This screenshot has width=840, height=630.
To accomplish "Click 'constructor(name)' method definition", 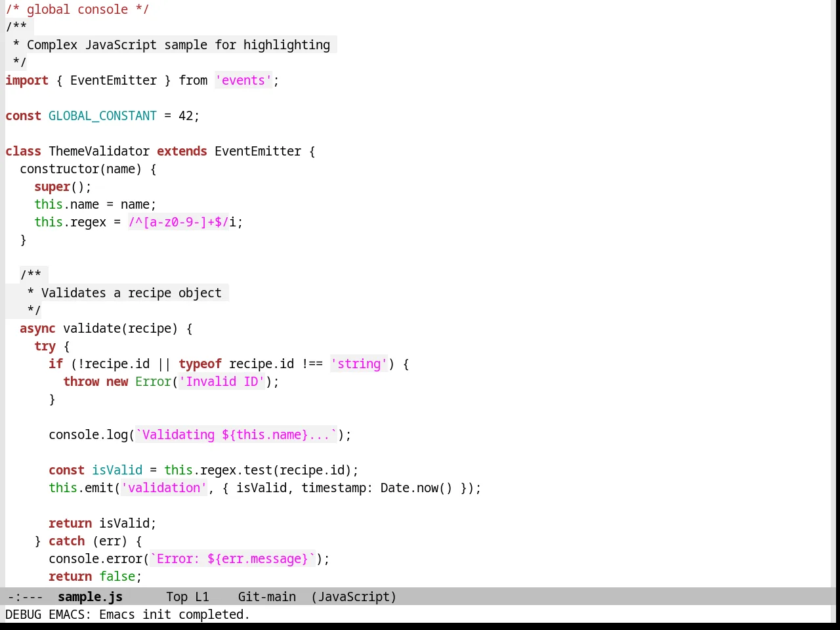I will (81, 169).
